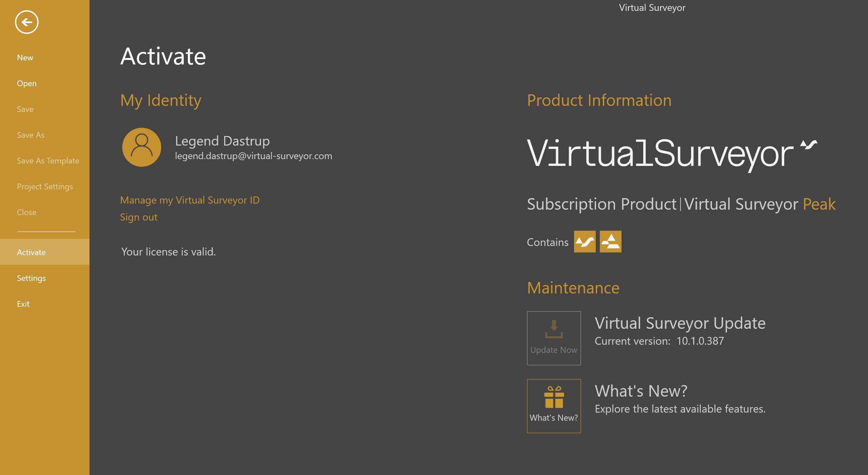Select Open in the sidebar menu
This screenshot has width=868, height=475.
[27, 83]
